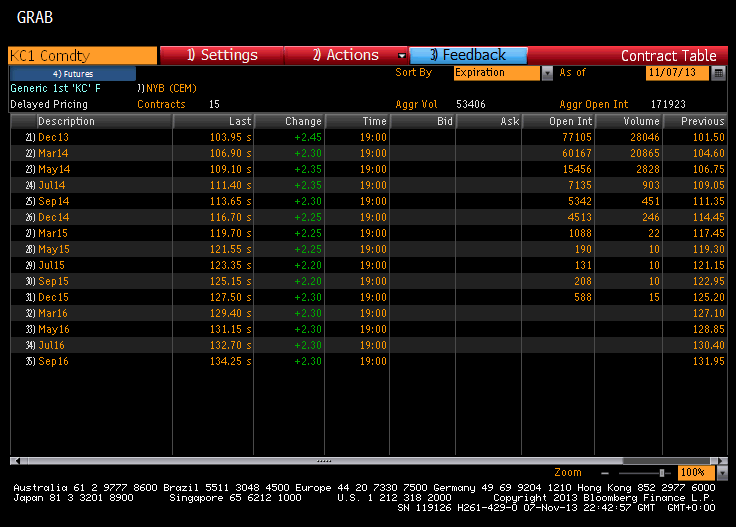
Task: Open the Zoom percentage dropdown arrow
Action: pyautogui.click(x=722, y=473)
